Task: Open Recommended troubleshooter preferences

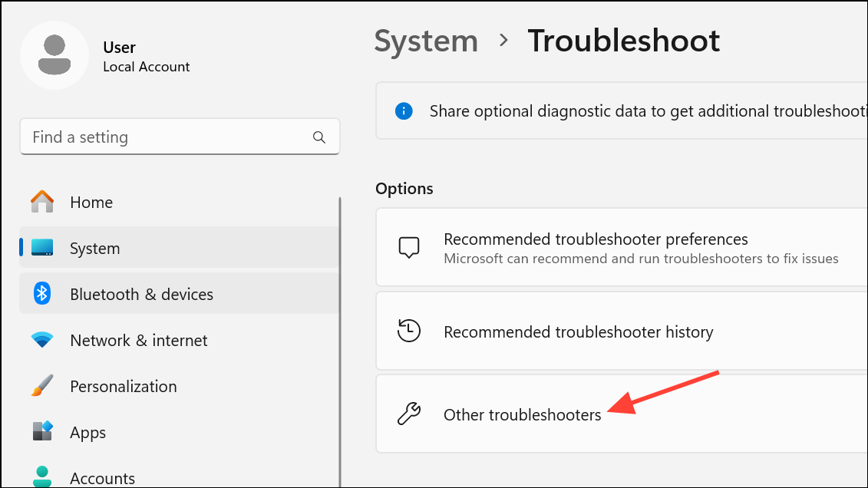Action: pyautogui.click(x=622, y=247)
